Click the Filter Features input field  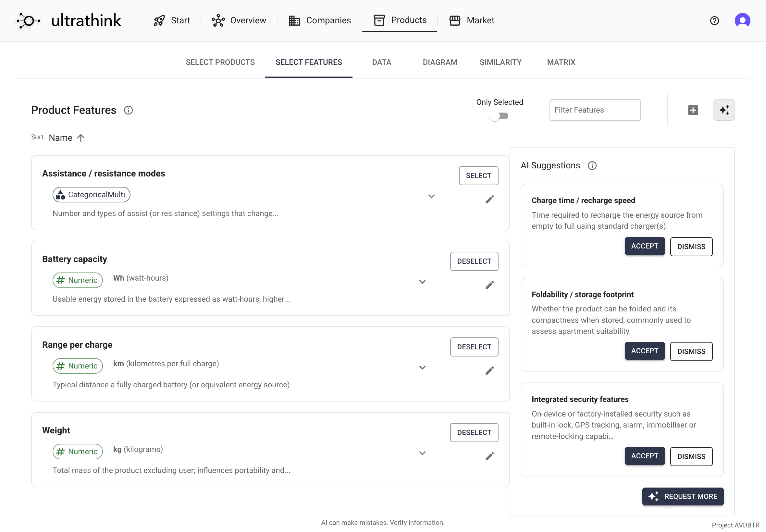click(x=595, y=110)
